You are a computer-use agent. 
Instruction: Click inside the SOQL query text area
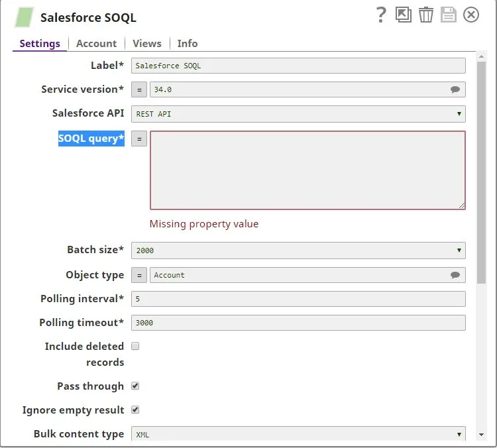pos(307,170)
